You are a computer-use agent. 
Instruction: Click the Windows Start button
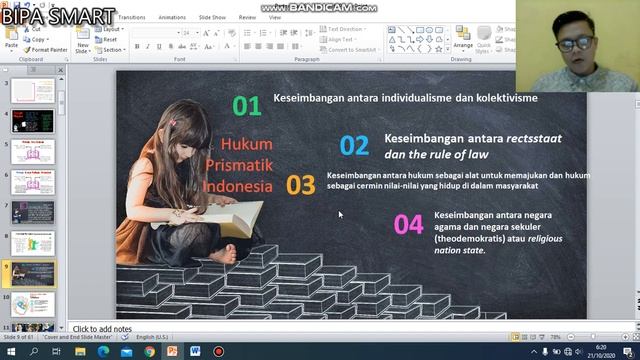click(11, 351)
